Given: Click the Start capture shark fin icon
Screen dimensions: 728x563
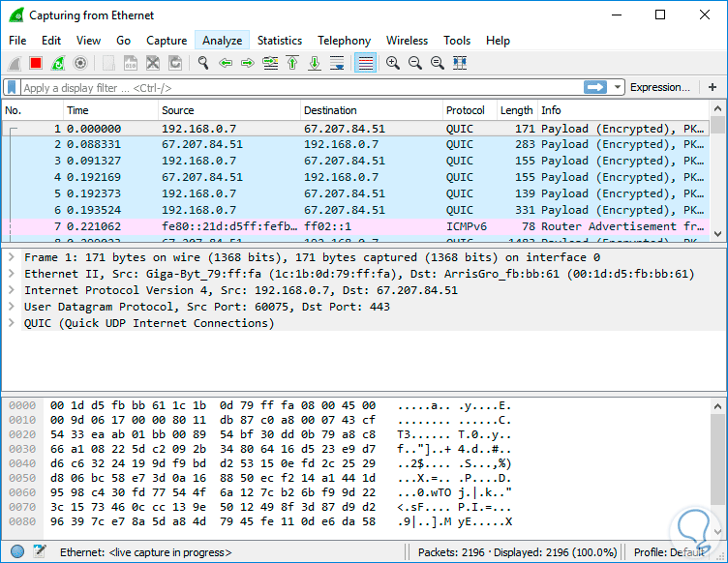Looking at the screenshot, I should 15,63.
